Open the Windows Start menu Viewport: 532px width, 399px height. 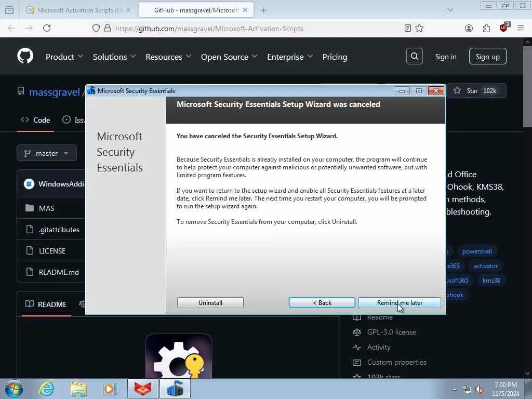click(x=14, y=389)
